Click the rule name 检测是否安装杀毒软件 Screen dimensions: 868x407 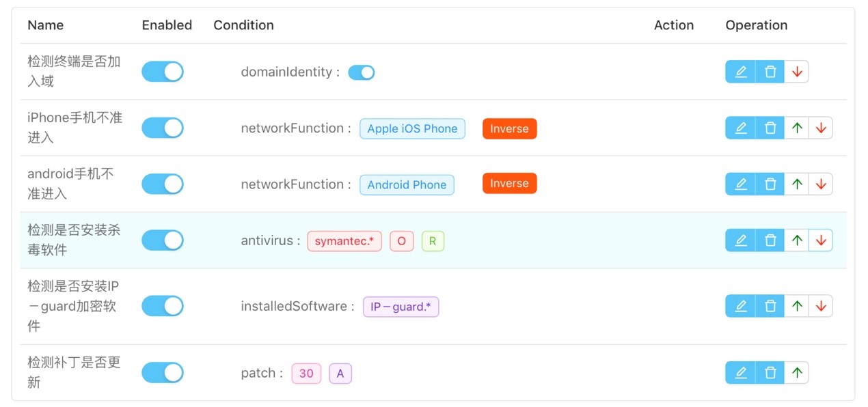coord(74,240)
